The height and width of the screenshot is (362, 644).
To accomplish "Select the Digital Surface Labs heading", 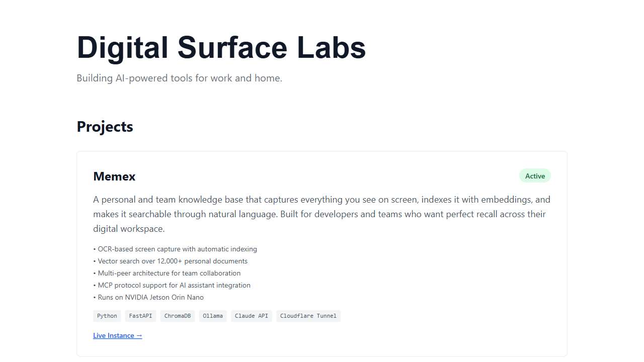I will point(221,48).
